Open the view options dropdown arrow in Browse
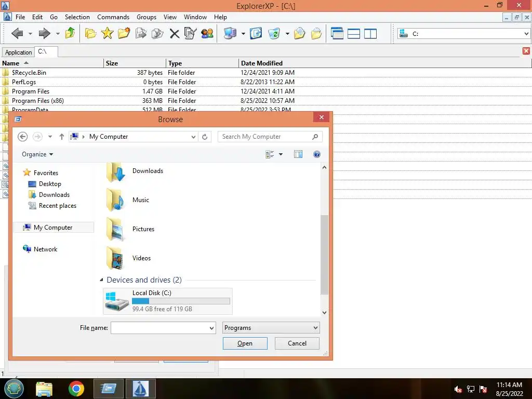Viewport: 532px width, 399px height. point(281,154)
